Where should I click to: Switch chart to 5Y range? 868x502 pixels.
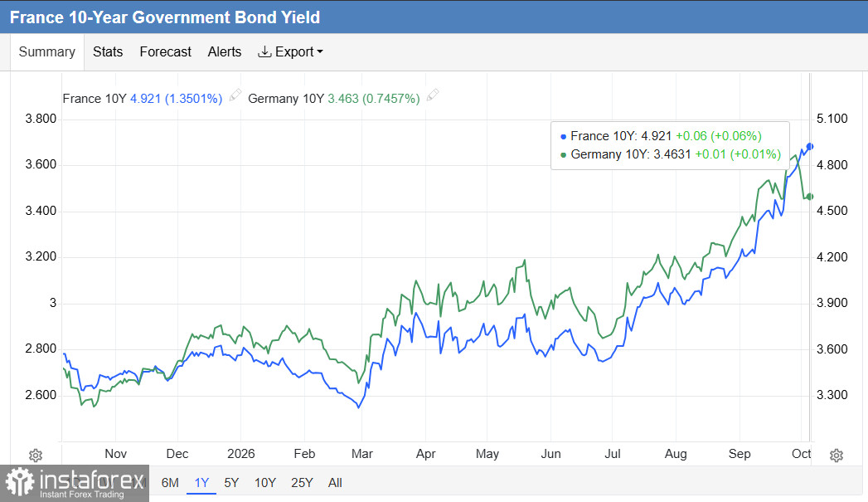tap(231, 483)
